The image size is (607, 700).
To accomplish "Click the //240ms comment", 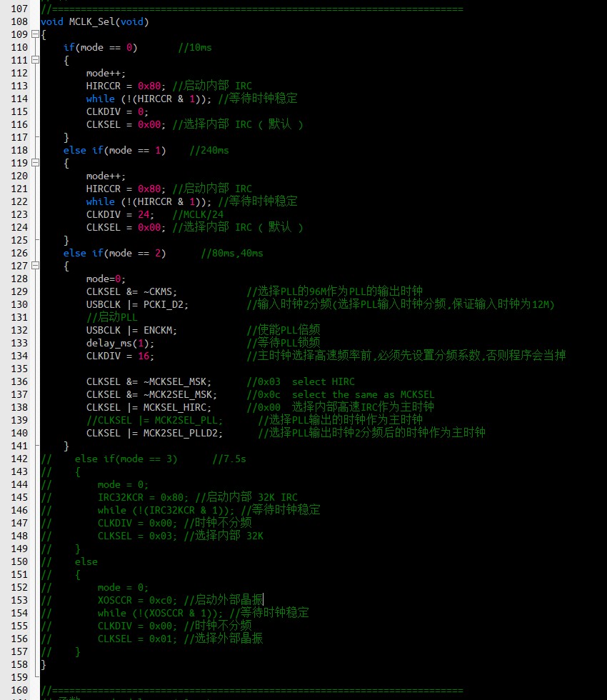I will tap(209, 151).
